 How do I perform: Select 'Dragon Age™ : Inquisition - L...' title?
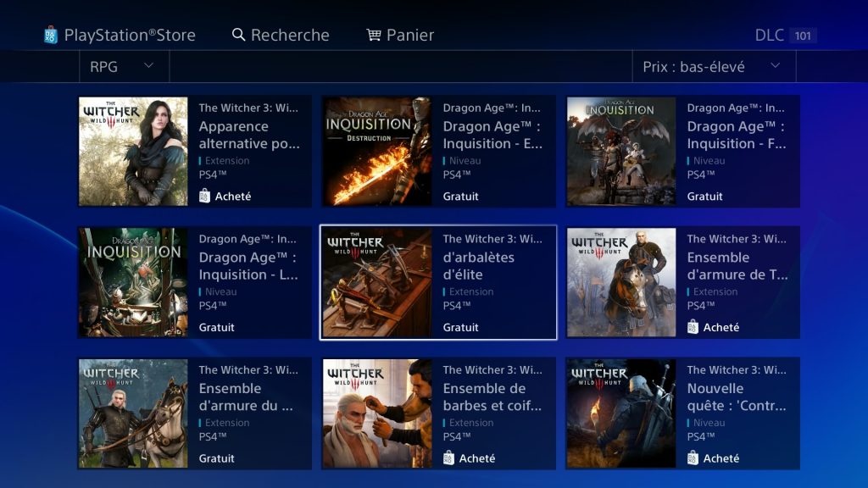[x=248, y=266]
